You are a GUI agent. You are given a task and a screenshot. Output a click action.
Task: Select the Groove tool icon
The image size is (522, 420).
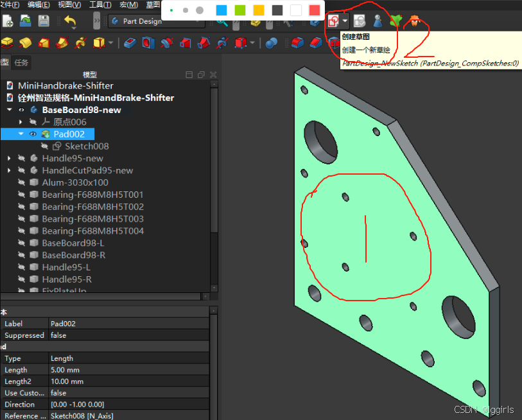click(x=166, y=42)
